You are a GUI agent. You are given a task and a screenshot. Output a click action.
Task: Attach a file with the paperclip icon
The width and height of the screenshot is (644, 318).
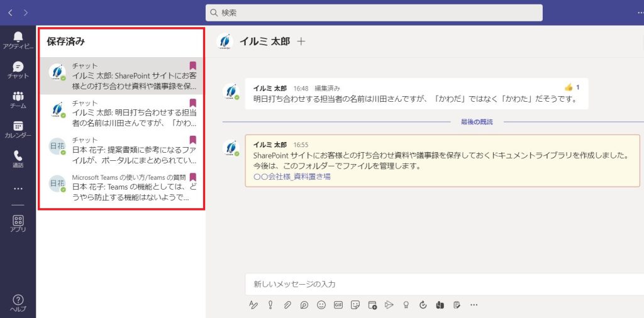click(x=287, y=305)
